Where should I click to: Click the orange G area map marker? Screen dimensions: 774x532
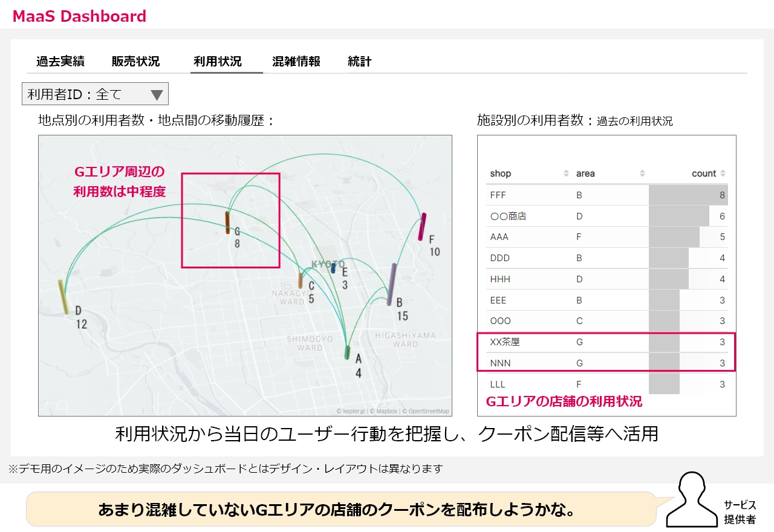[227, 222]
